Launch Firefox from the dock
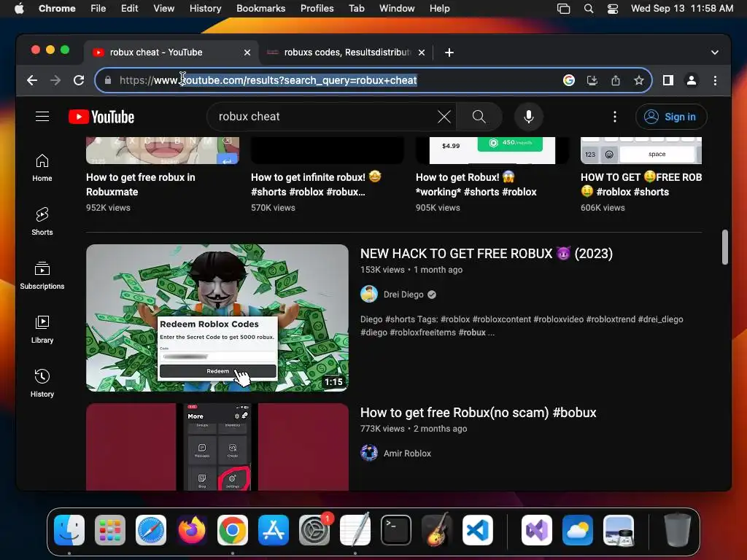Screen dimensions: 747x560 click(x=192, y=530)
